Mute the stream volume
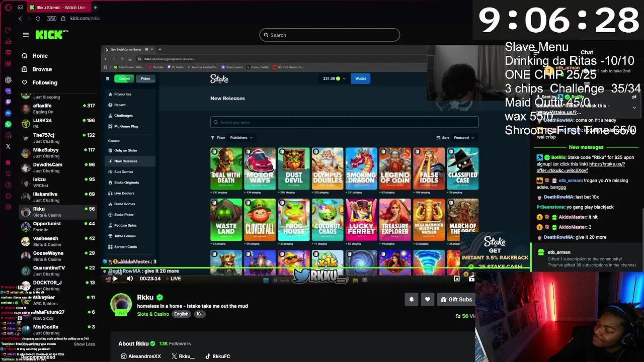 point(130,279)
